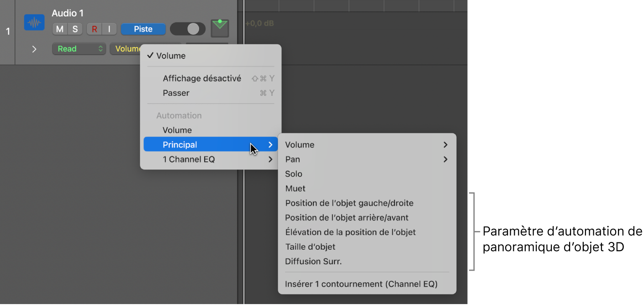The height and width of the screenshot is (305, 644).
Task: Expand the track disclosure chevron
Action: tap(34, 49)
